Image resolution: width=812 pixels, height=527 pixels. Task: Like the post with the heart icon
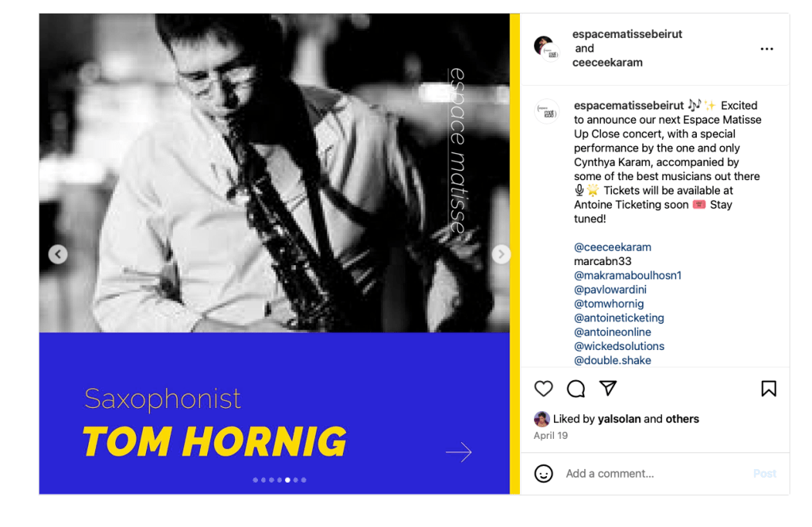point(543,388)
